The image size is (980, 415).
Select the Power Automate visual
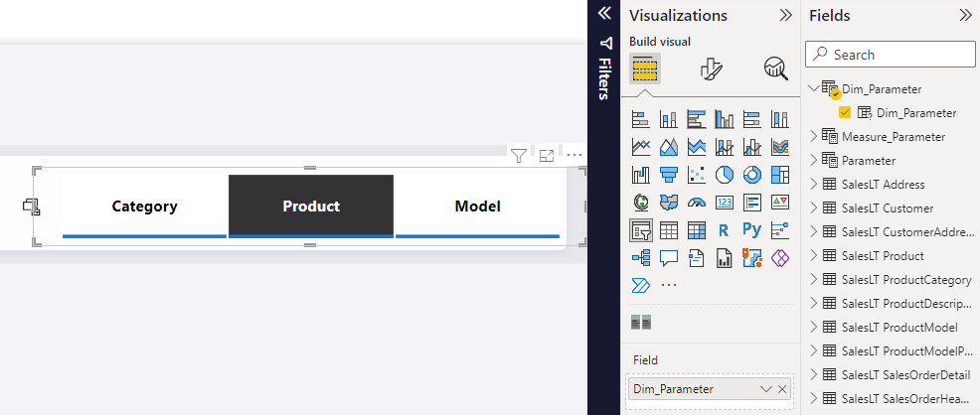[x=641, y=285]
